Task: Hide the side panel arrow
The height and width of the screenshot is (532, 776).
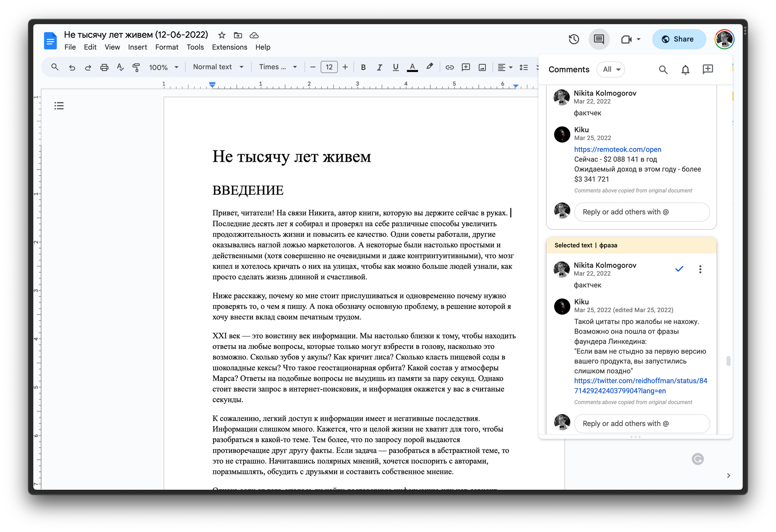Action: click(728, 476)
